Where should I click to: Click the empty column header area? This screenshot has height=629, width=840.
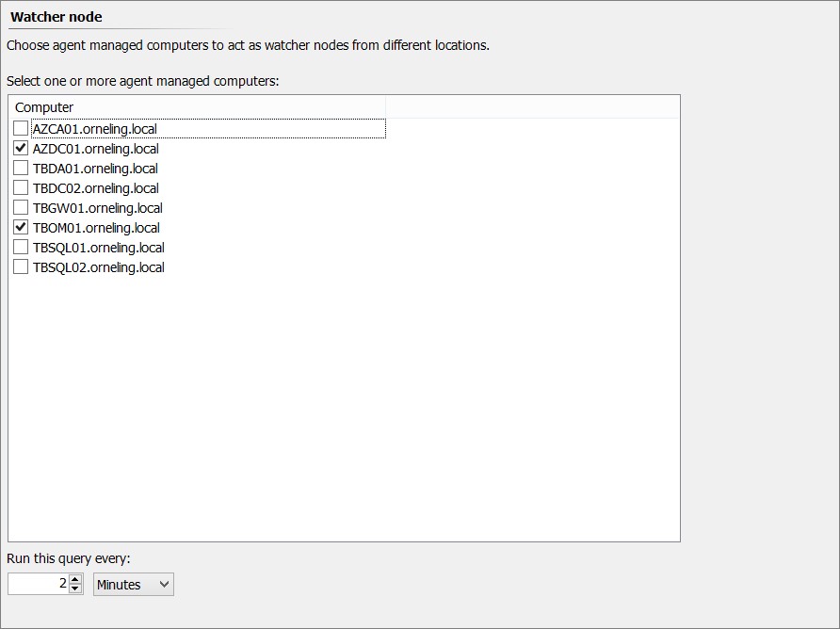point(532,107)
